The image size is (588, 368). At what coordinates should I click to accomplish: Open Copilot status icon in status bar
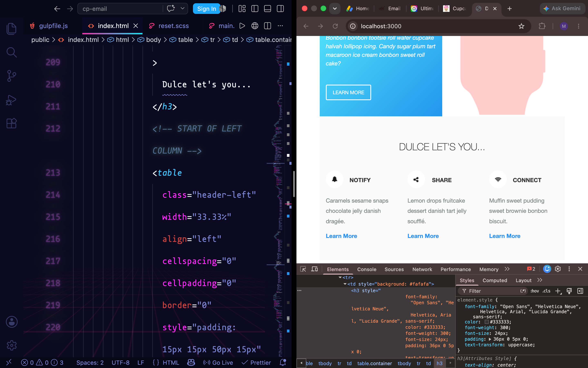click(x=191, y=363)
